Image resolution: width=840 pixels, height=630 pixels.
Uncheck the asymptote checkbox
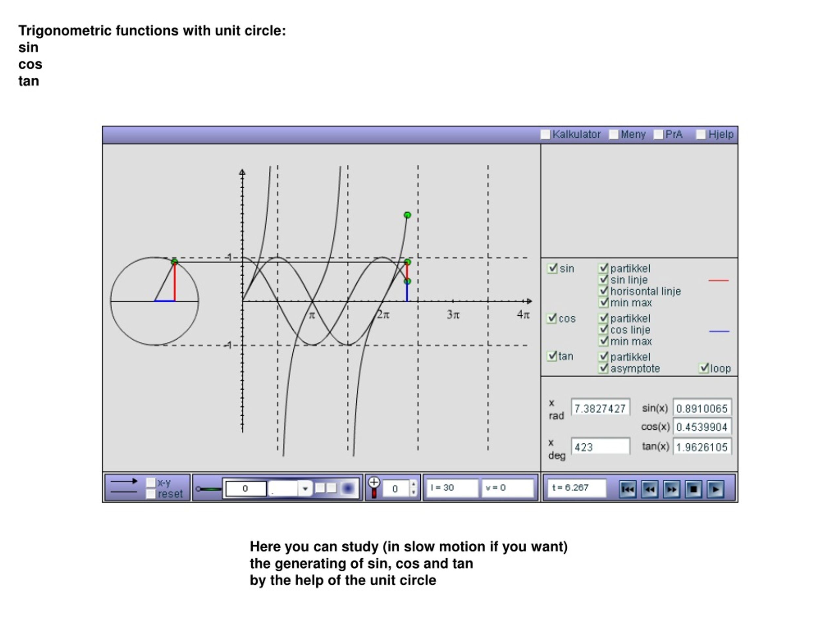[x=603, y=368]
